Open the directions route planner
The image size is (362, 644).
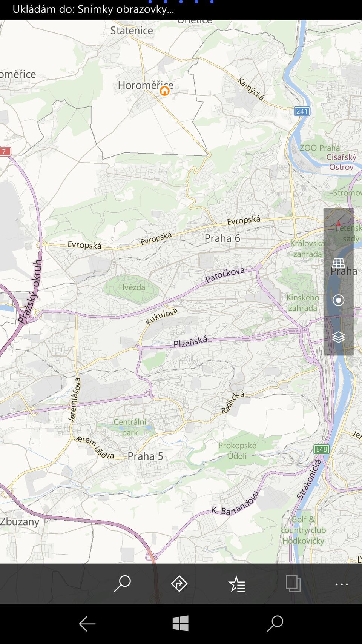point(179,584)
